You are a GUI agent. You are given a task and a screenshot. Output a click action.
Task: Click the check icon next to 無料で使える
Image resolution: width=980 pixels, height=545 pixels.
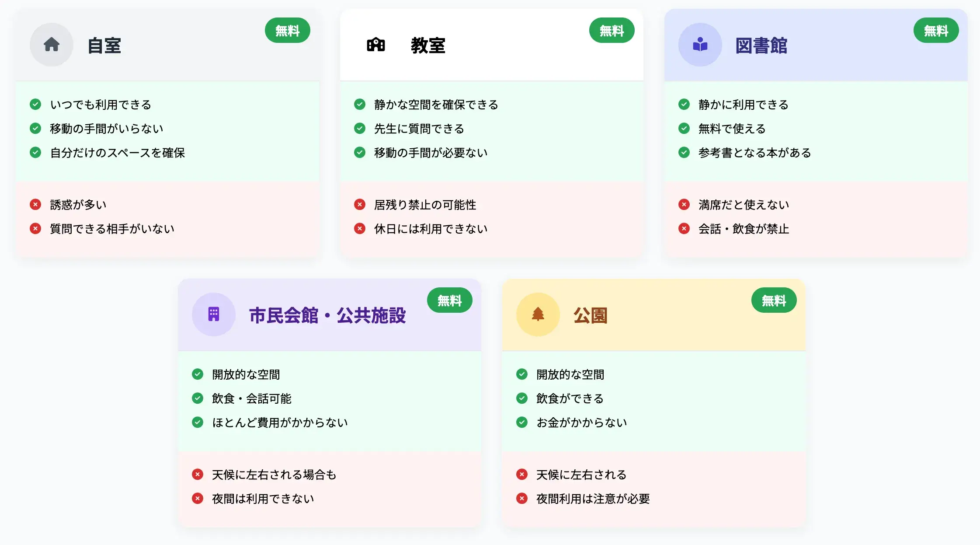tap(684, 128)
